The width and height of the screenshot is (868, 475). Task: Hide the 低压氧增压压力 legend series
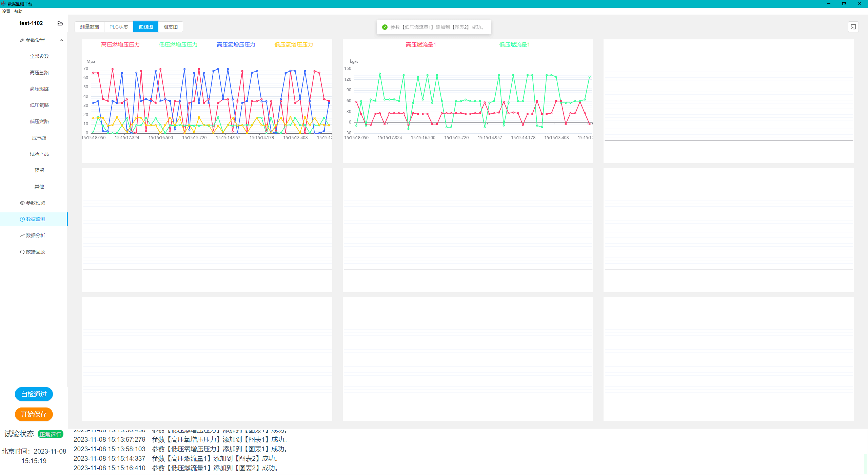(x=293, y=45)
